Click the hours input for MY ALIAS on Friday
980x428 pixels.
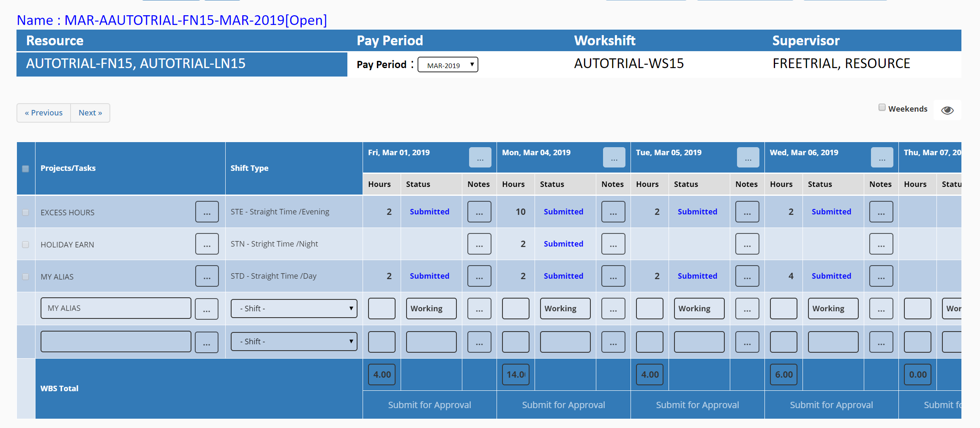pos(381,308)
